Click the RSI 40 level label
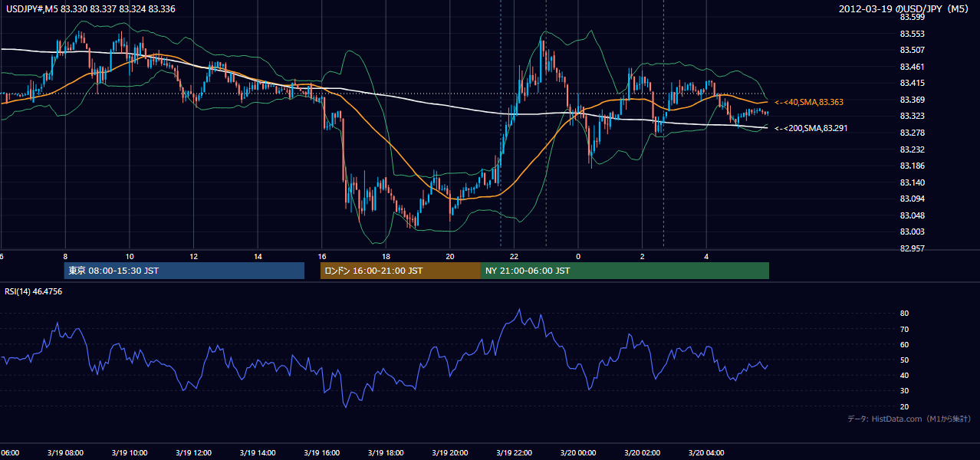980x460 pixels. [904, 375]
